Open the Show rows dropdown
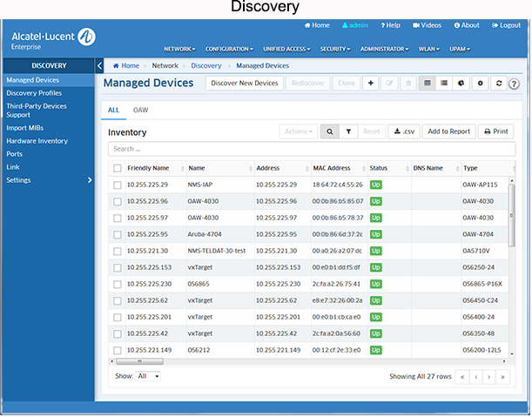This screenshot has width=532, height=417. coord(147,376)
